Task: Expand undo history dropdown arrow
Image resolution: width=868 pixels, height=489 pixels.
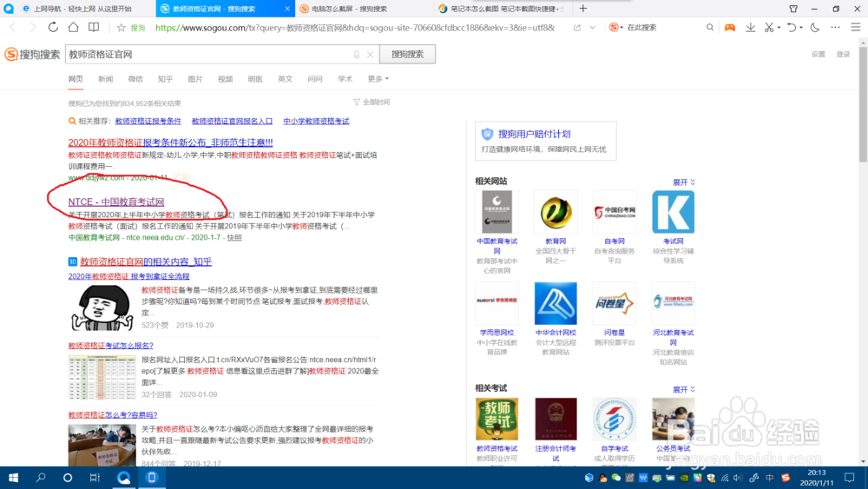Action: 801,28
